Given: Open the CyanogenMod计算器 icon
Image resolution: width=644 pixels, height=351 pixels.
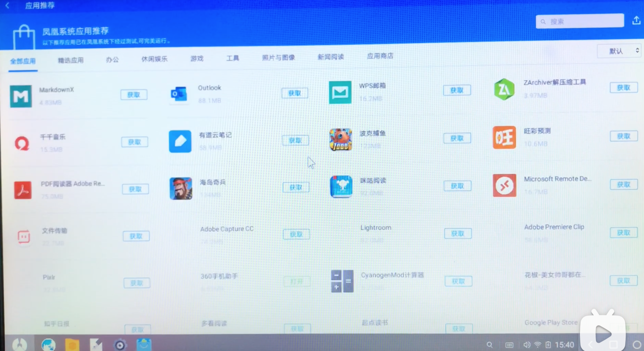Looking at the screenshot, I should coord(342,281).
